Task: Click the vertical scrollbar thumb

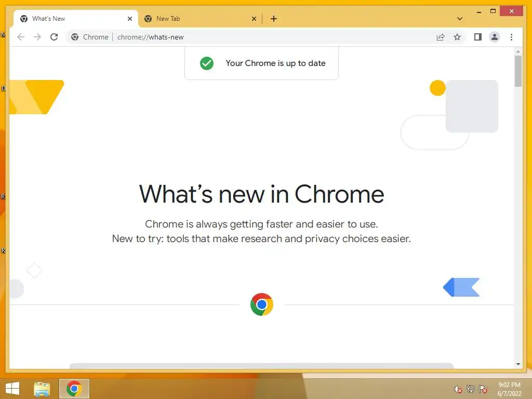Action: pos(518,71)
